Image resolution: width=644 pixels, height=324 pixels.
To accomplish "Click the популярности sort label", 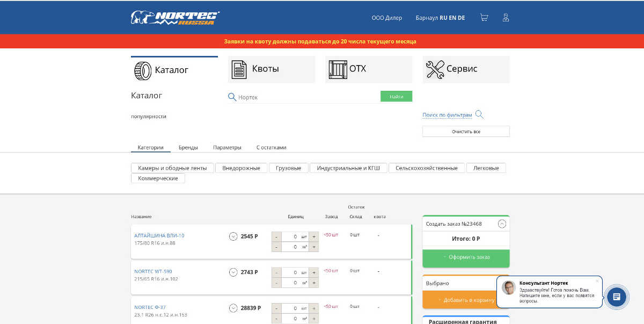I will click(149, 116).
